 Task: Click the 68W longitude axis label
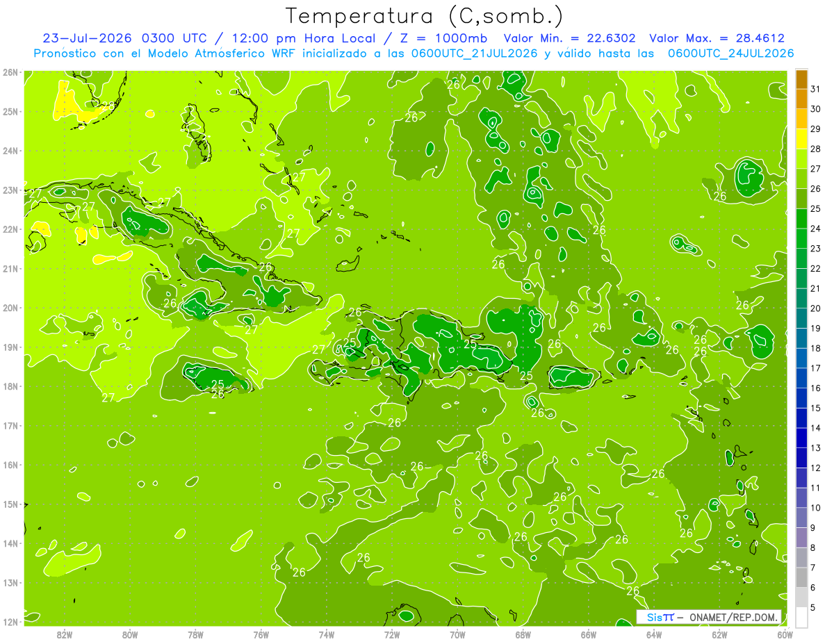(x=523, y=634)
